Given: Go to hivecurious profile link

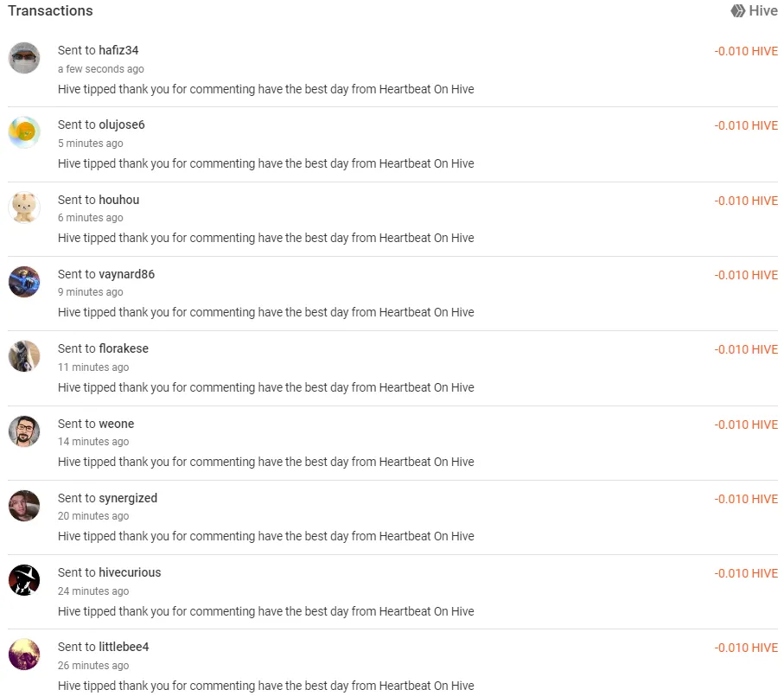Looking at the screenshot, I should pos(130,572).
